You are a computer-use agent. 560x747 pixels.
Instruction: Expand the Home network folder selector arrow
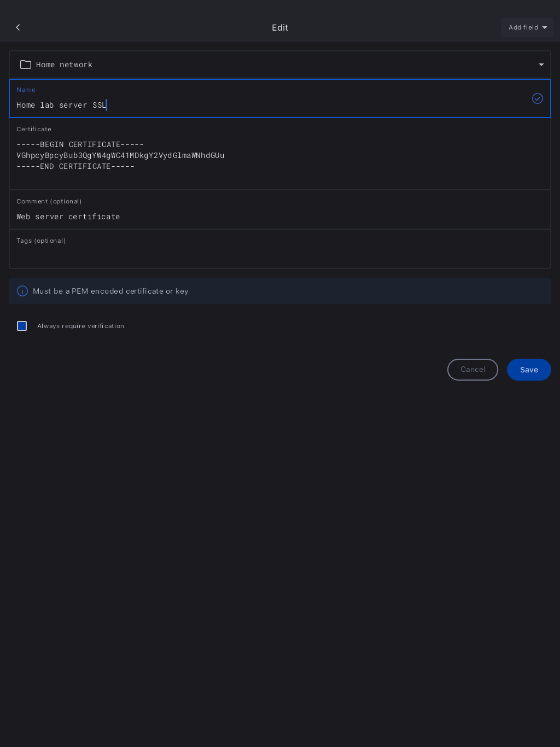[x=541, y=65]
